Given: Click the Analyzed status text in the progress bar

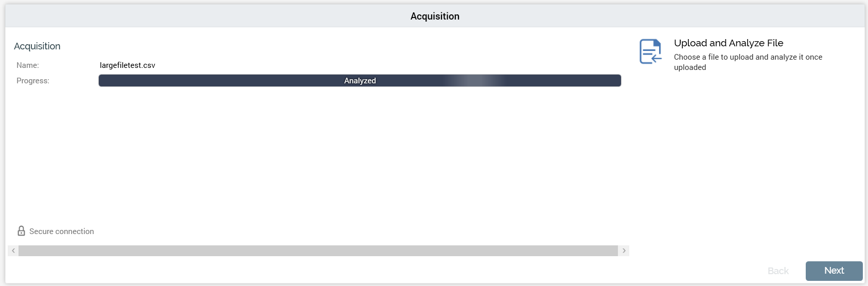Looking at the screenshot, I should click(x=360, y=81).
